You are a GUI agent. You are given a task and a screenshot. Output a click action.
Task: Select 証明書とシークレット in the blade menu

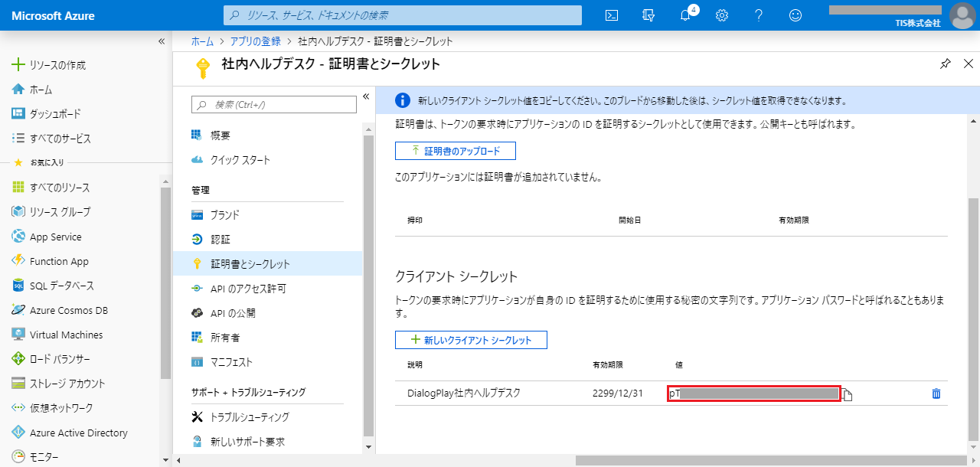click(x=267, y=264)
